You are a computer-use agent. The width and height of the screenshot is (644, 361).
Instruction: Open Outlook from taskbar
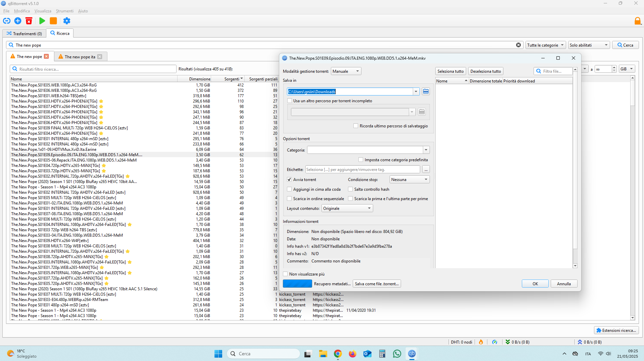[x=367, y=354]
